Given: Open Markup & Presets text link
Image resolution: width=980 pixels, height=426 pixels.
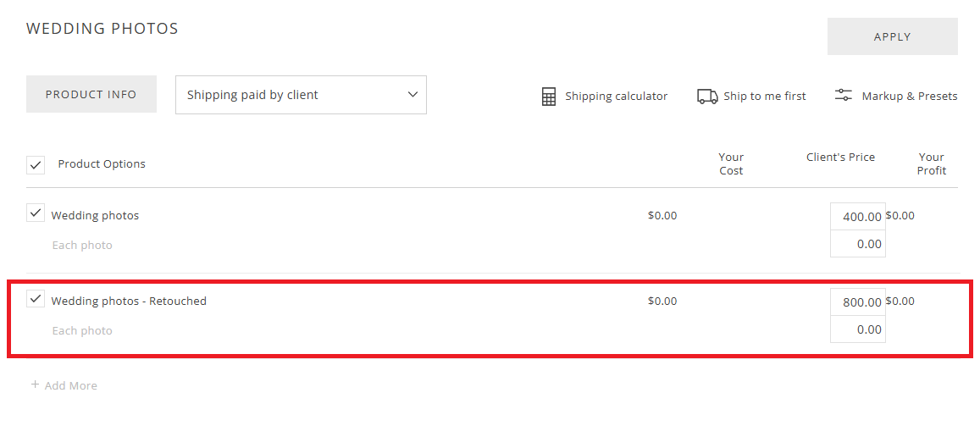Looking at the screenshot, I should pos(910,97).
